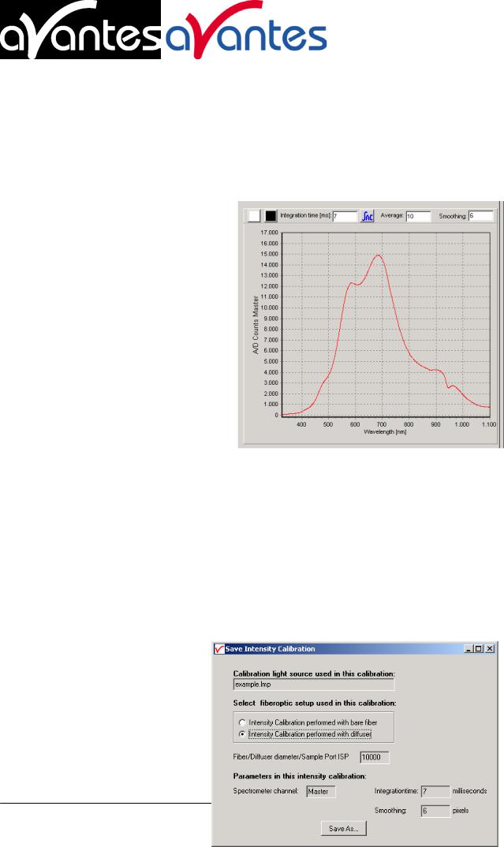
Task: Maximize the Save Intensity Calibration window
Action: [478, 649]
